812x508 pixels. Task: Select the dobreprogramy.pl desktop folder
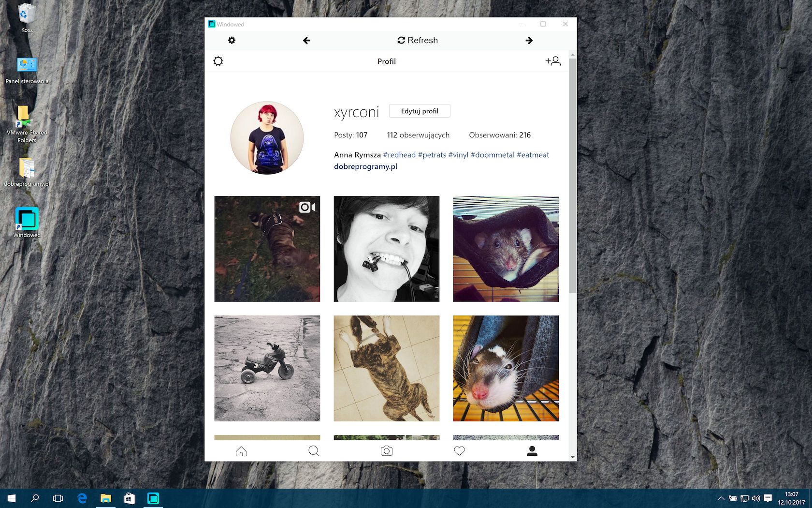tap(27, 172)
